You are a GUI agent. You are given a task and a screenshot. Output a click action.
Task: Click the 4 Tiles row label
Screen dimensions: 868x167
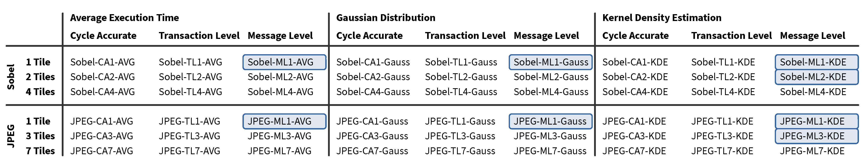[40, 92]
